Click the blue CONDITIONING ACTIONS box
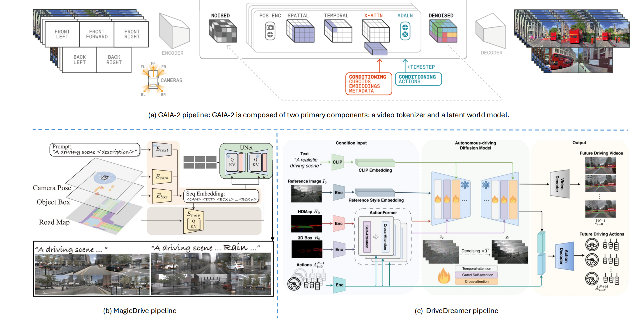This screenshot has width=644, height=325. point(418,79)
